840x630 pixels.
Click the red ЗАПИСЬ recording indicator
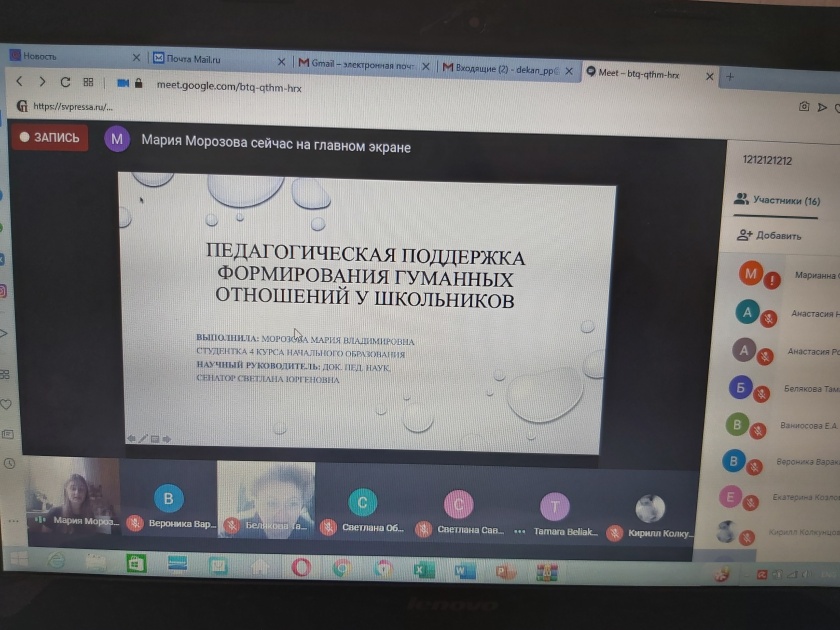point(50,138)
